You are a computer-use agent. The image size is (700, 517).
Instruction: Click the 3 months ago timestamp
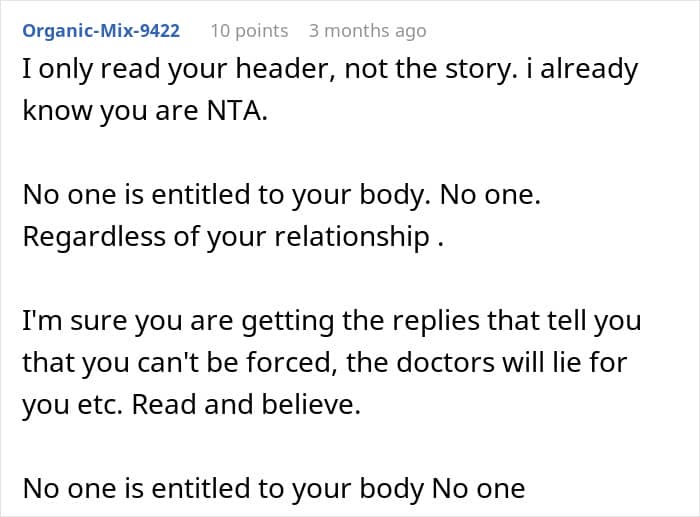[367, 31]
